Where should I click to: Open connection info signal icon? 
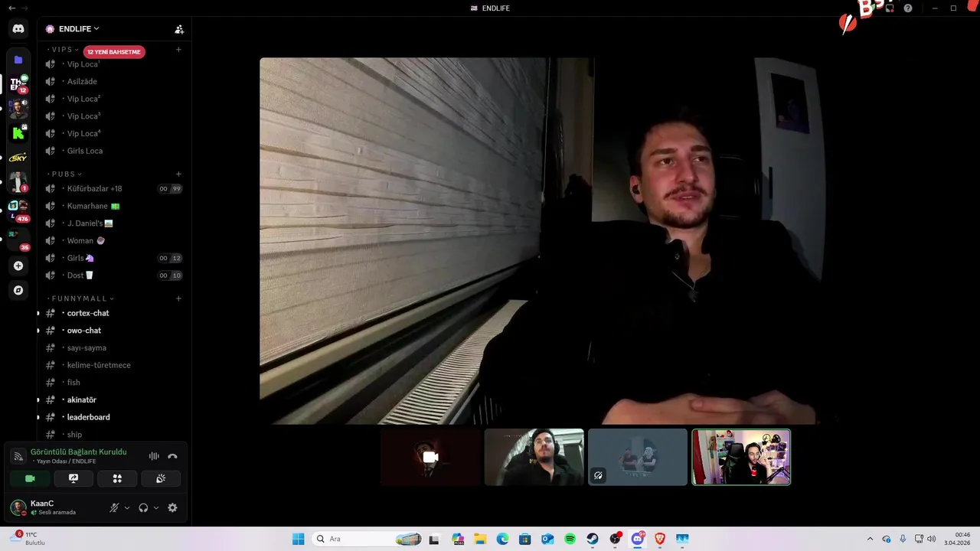(x=18, y=456)
